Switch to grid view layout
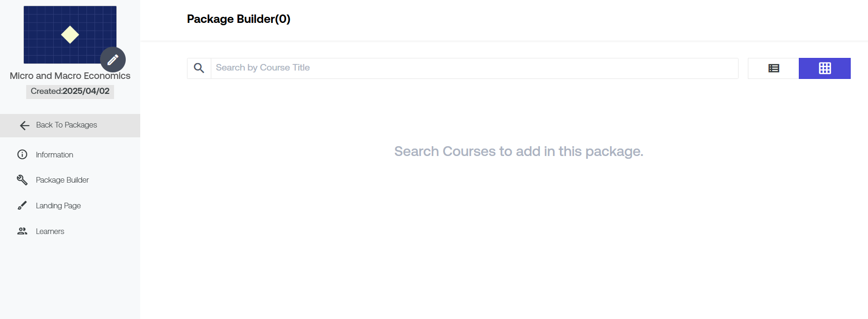This screenshot has width=868, height=319. [x=825, y=68]
